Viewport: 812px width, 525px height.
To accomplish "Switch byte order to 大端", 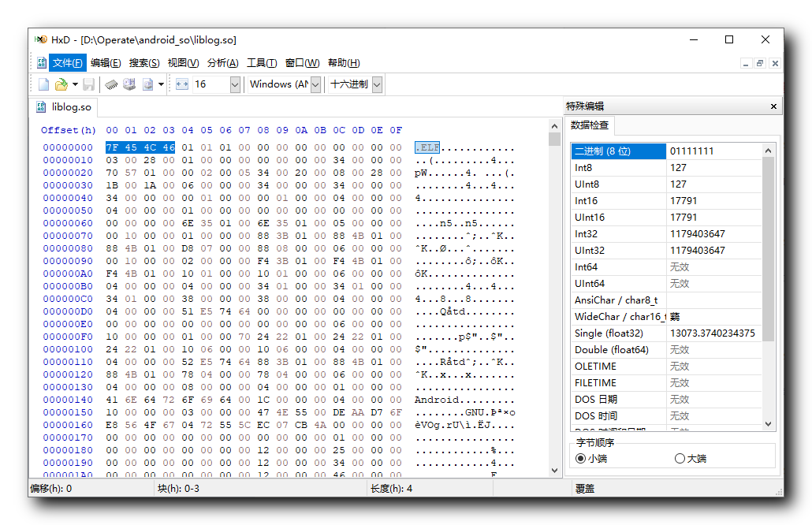I will coord(678,459).
